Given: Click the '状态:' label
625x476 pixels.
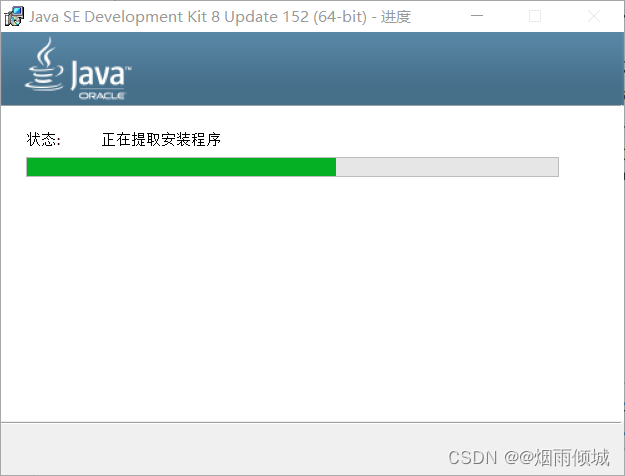Looking at the screenshot, I should click(x=43, y=140).
